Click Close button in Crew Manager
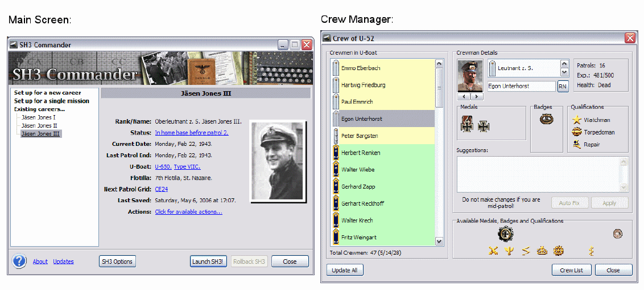Screen dimensions: 644x290 click(613, 270)
